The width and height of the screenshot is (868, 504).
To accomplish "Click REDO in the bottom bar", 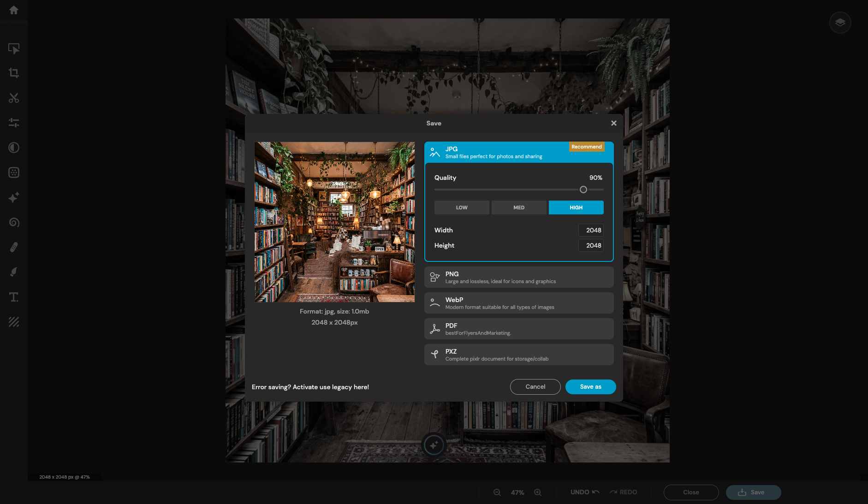I will pyautogui.click(x=624, y=492).
